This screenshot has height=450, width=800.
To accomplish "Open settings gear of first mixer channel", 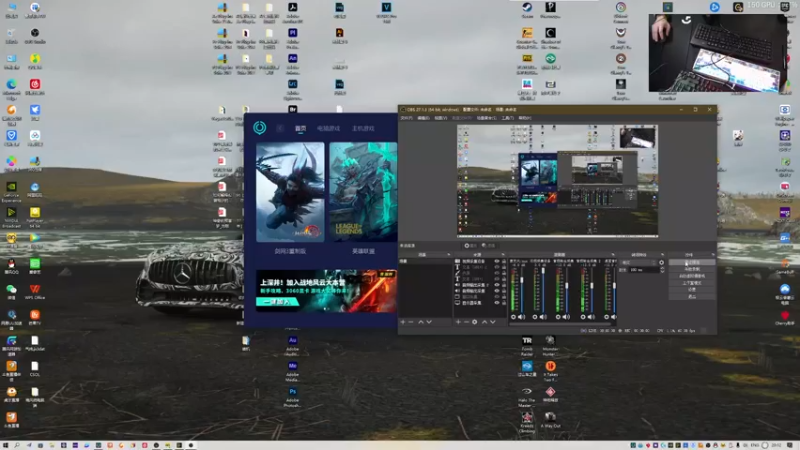I will 514,317.
